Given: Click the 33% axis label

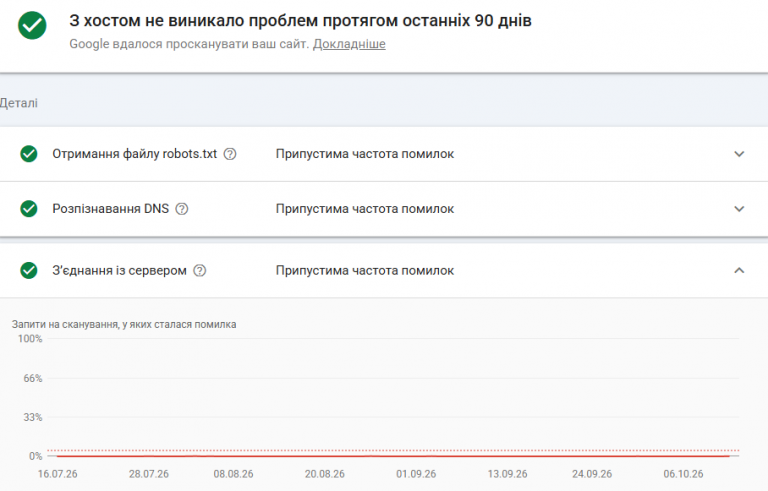Looking at the screenshot, I should pos(33,417).
